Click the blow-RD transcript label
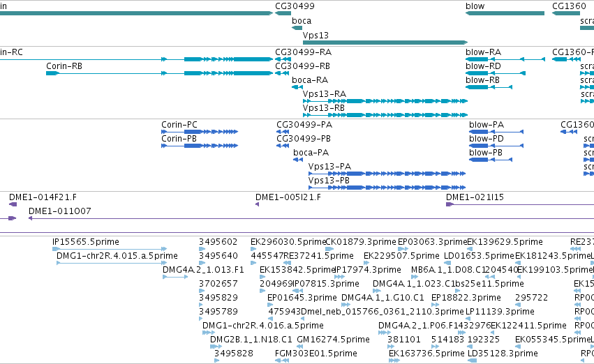 (484, 66)
